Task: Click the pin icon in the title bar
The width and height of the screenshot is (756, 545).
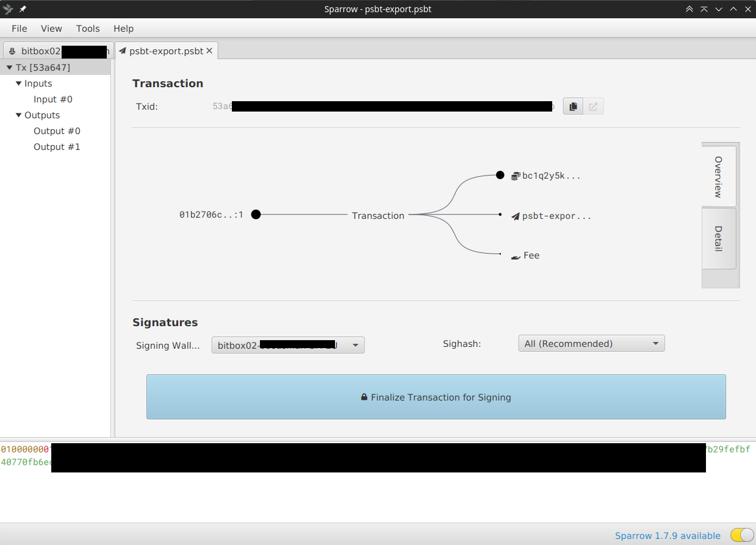Action: [x=21, y=9]
